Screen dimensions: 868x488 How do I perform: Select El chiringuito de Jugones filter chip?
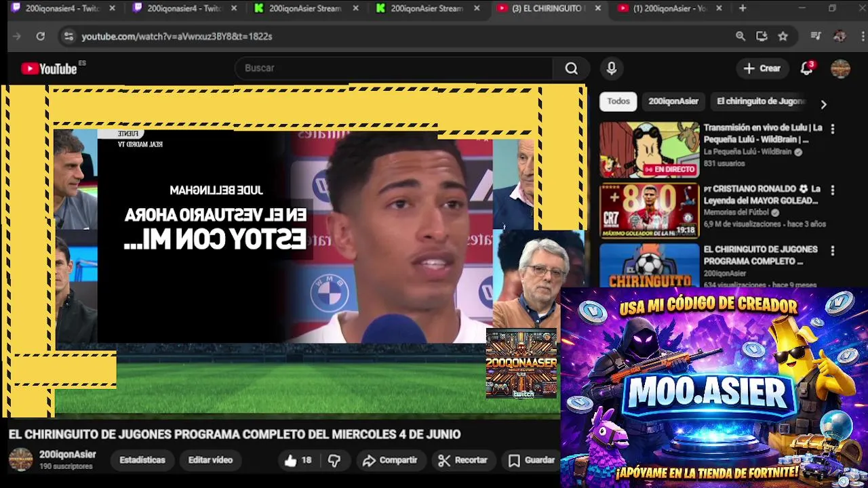click(x=761, y=101)
